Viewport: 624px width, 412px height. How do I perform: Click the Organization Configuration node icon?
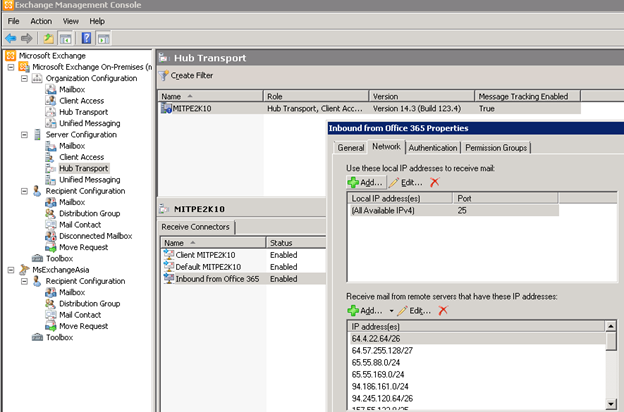(37, 78)
